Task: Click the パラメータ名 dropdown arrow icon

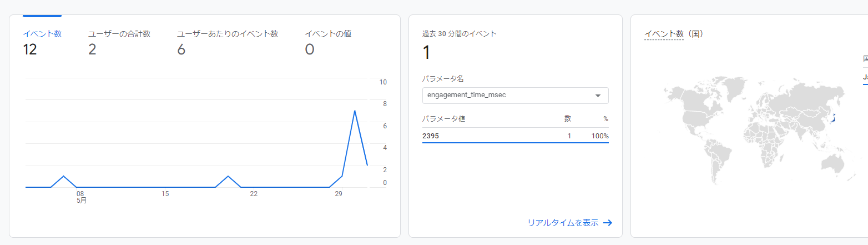Action: [598, 96]
